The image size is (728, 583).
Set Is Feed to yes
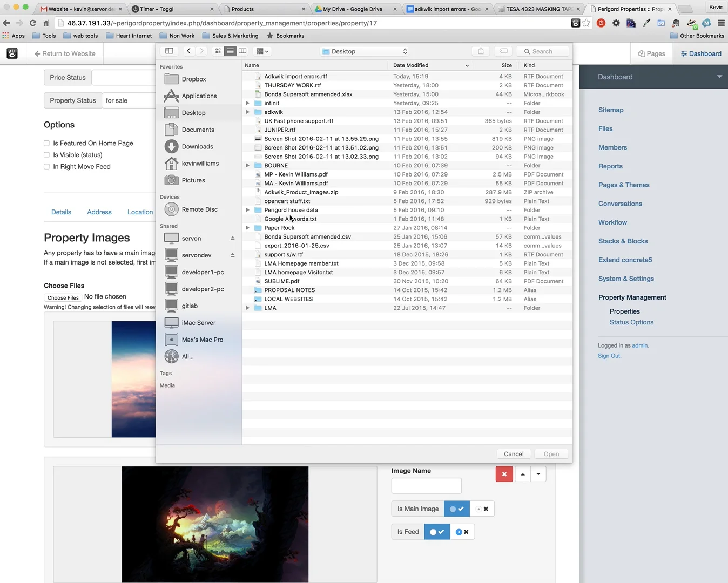pyautogui.click(x=437, y=532)
